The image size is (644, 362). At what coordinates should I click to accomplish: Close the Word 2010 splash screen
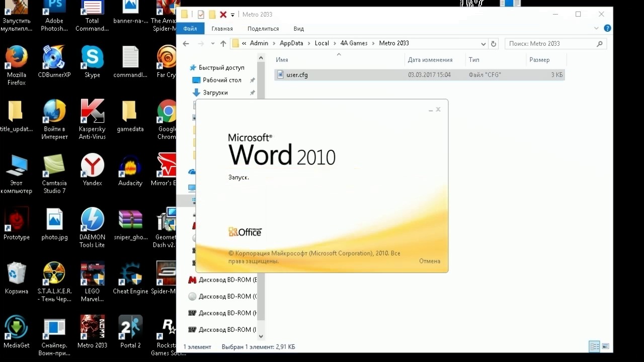tap(438, 109)
